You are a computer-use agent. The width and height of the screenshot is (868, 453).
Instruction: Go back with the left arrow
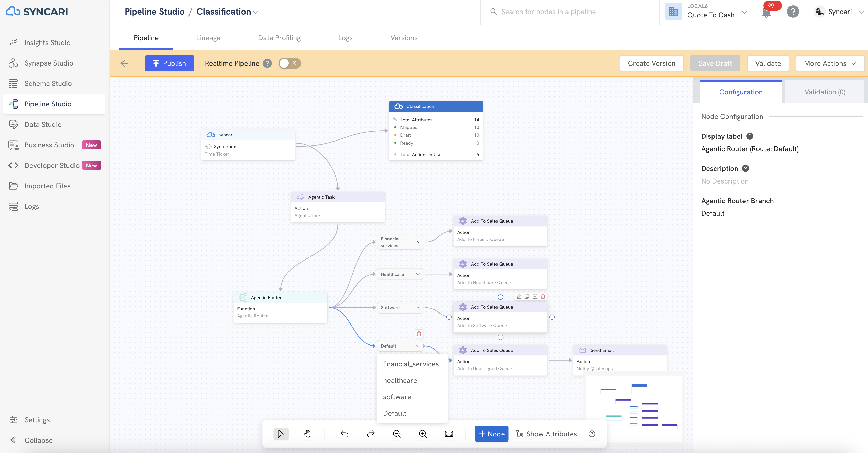coord(124,63)
